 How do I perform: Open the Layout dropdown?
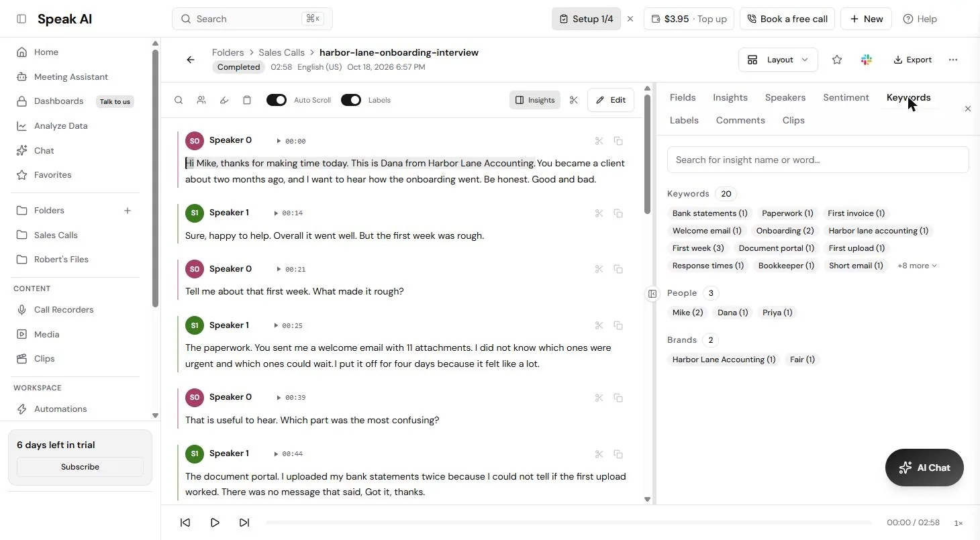[x=778, y=60]
